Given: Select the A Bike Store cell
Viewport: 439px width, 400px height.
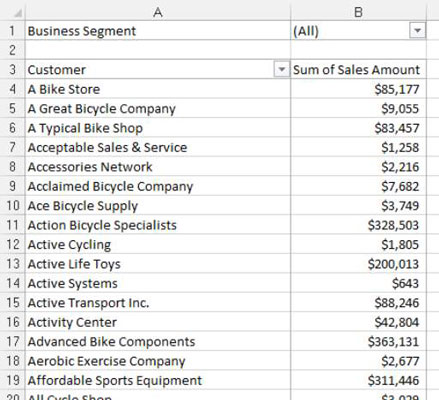Looking at the screenshot, I should [158, 89].
